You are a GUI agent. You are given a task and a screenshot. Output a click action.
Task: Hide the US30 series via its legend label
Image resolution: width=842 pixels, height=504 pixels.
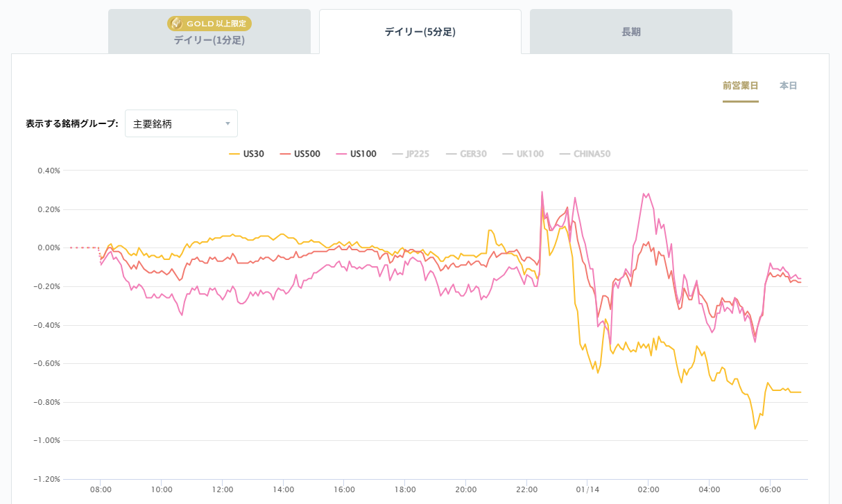point(254,153)
